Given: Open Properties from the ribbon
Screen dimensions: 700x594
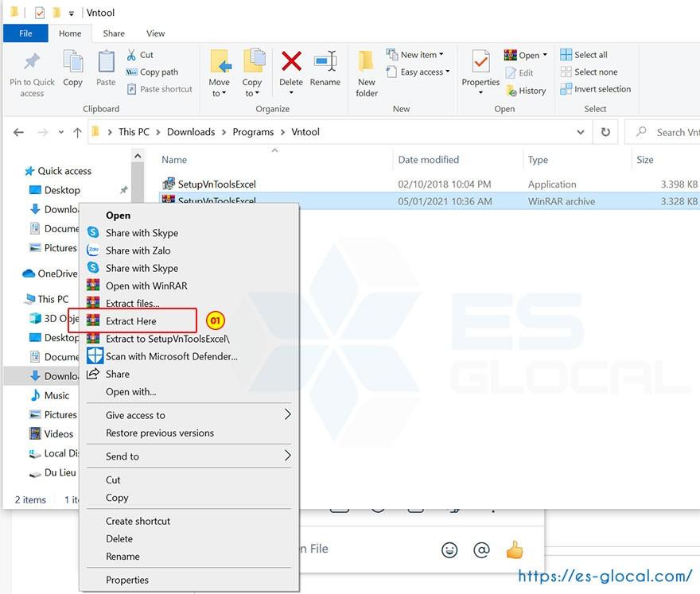Looking at the screenshot, I should (x=480, y=72).
